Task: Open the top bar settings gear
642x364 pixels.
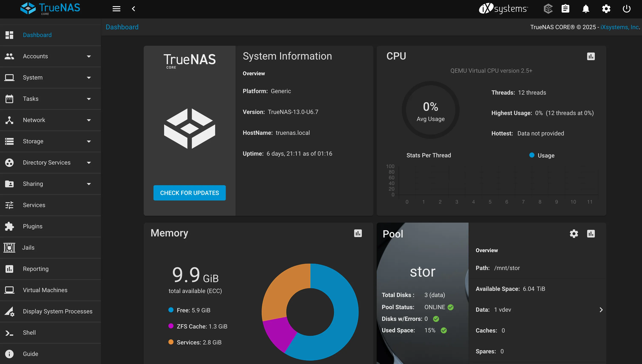Action: coord(606,9)
